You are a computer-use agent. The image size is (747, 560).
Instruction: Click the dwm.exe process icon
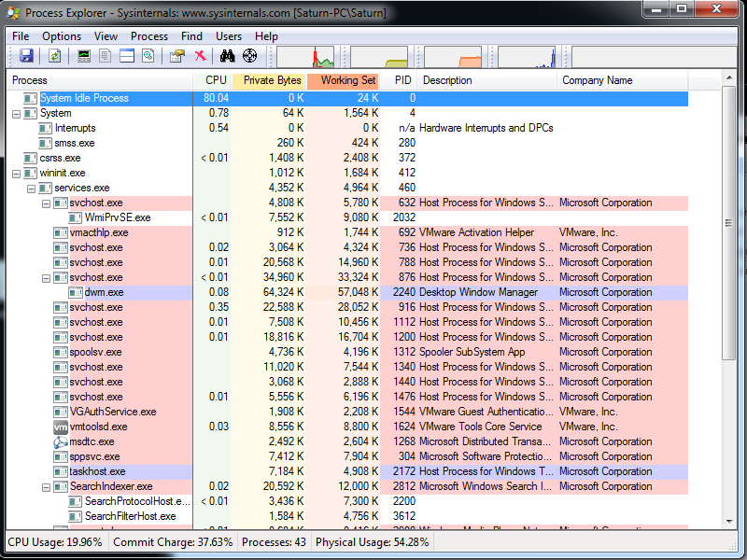[x=76, y=292]
